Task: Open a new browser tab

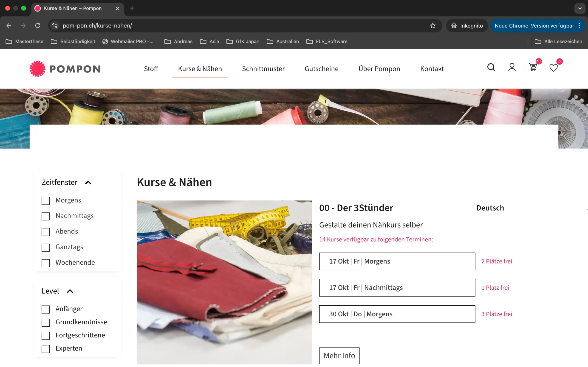Action: point(132,8)
